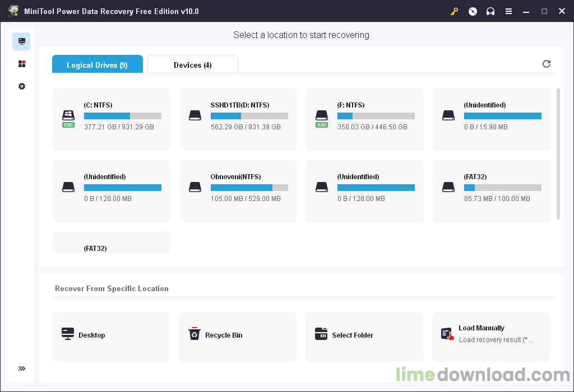
Task: Open the four-squares utilities sidebar icon
Action: tap(22, 64)
